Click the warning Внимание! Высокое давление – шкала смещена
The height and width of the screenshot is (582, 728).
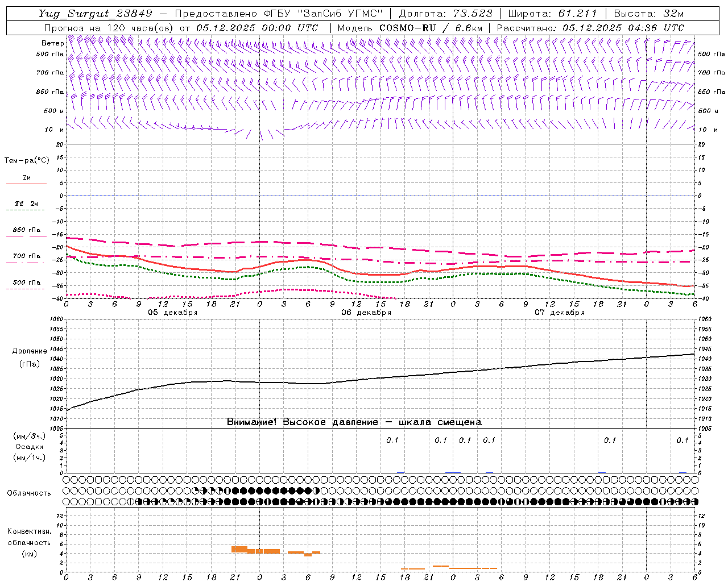[354, 422]
